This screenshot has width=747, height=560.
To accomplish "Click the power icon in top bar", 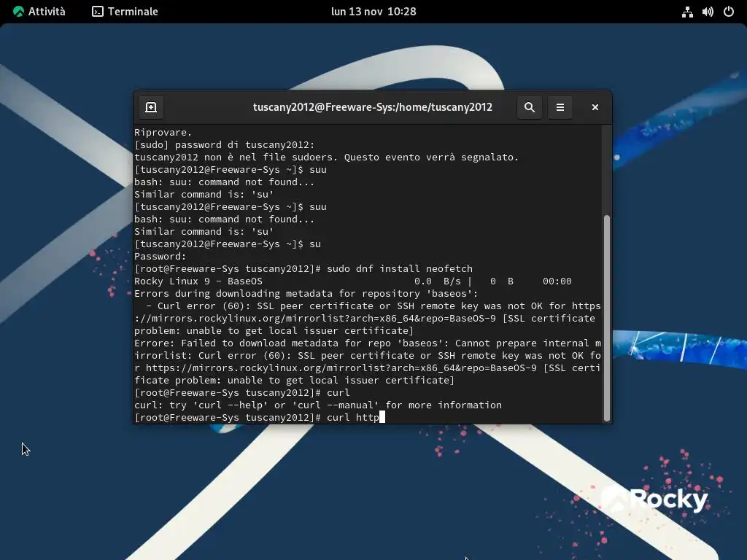I will click(x=729, y=12).
